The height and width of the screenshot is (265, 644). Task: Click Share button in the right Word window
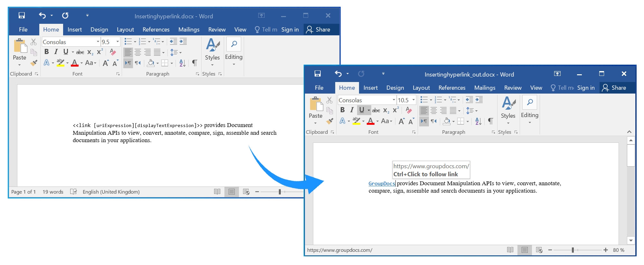coord(614,88)
